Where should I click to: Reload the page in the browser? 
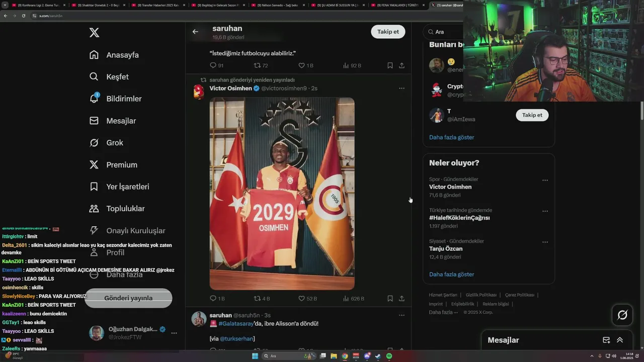tap(23, 16)
